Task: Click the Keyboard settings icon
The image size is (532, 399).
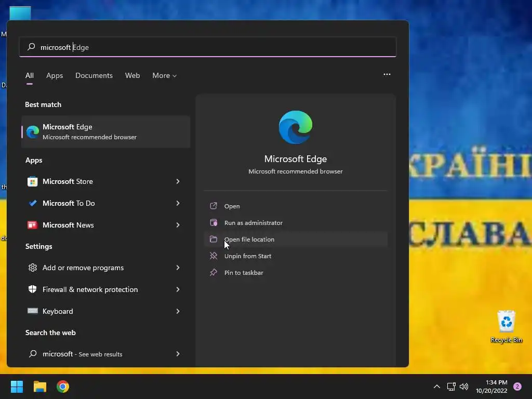Action: pos(33,311)
